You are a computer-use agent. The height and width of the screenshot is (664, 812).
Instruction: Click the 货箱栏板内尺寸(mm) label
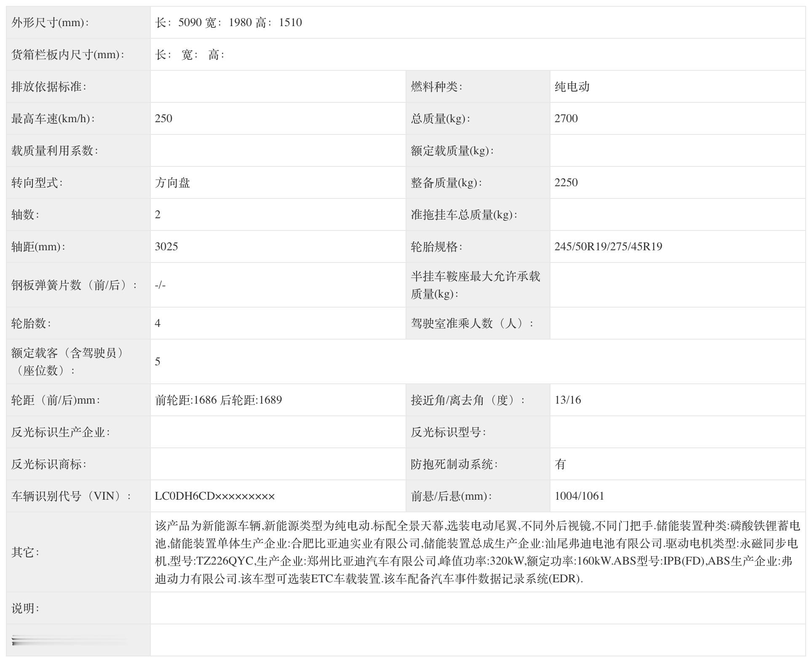click(67, 54)
